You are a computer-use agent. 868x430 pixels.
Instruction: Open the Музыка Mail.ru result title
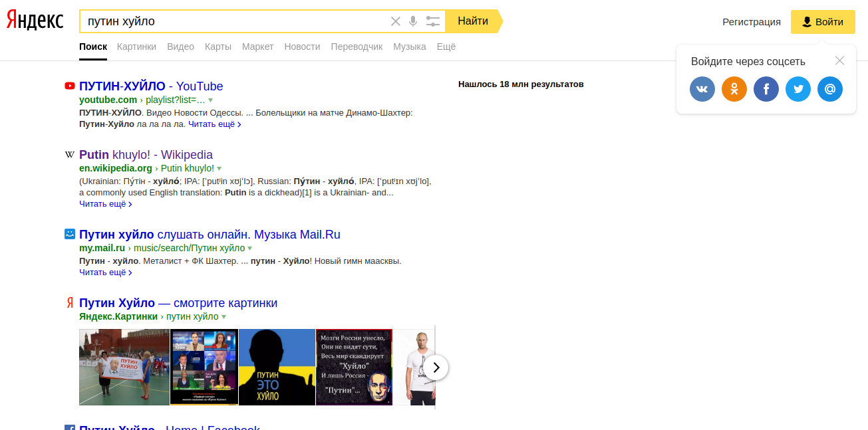point(210,235)
